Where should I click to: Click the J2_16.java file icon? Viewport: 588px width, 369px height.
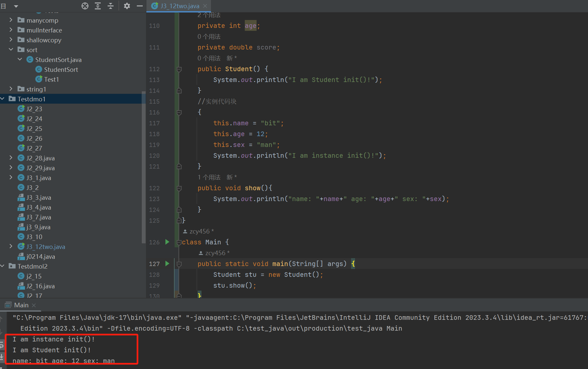tap(21, 286)
